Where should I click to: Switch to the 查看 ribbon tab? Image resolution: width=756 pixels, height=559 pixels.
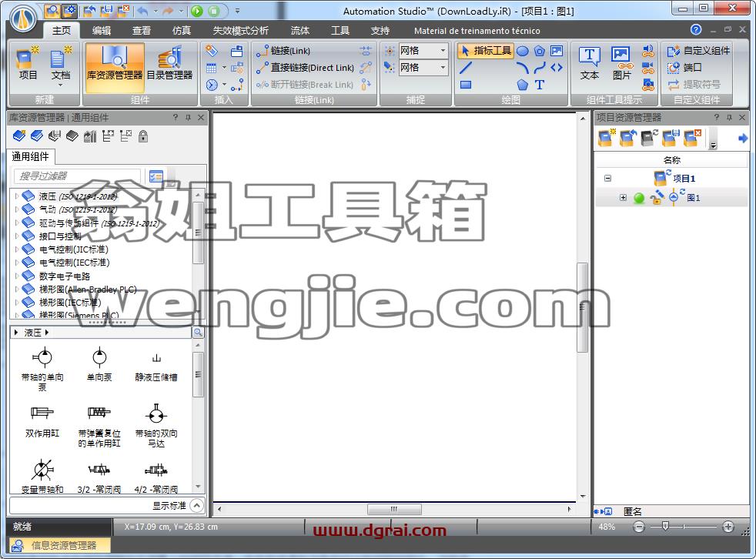pos(141,30)
